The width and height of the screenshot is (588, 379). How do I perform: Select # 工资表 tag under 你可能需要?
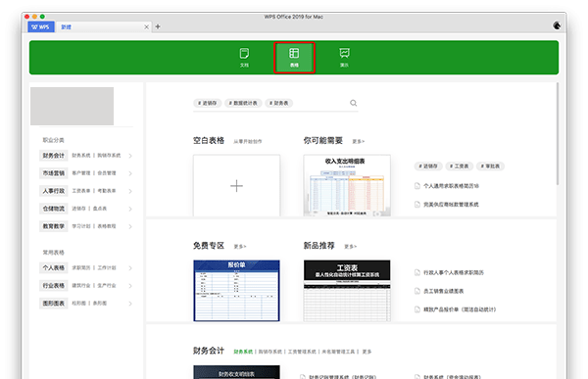pyautogui.click(x=459, y=166)
